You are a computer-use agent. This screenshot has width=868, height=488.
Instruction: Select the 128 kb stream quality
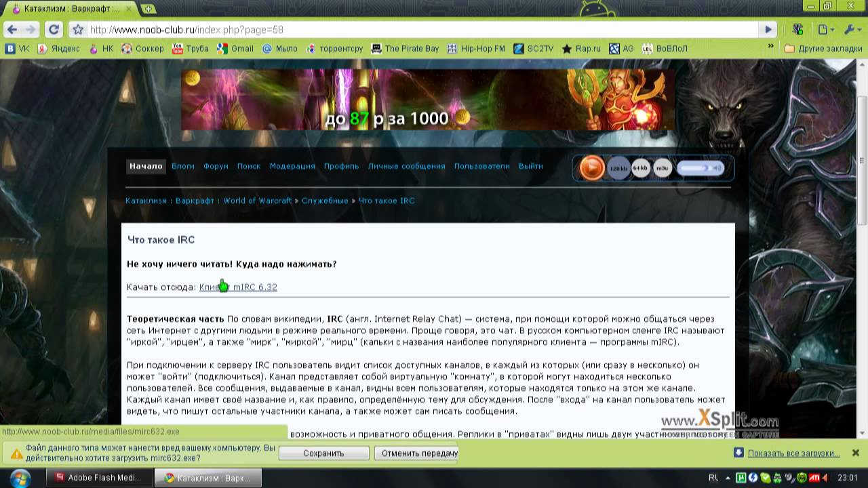tap(618, 167)
